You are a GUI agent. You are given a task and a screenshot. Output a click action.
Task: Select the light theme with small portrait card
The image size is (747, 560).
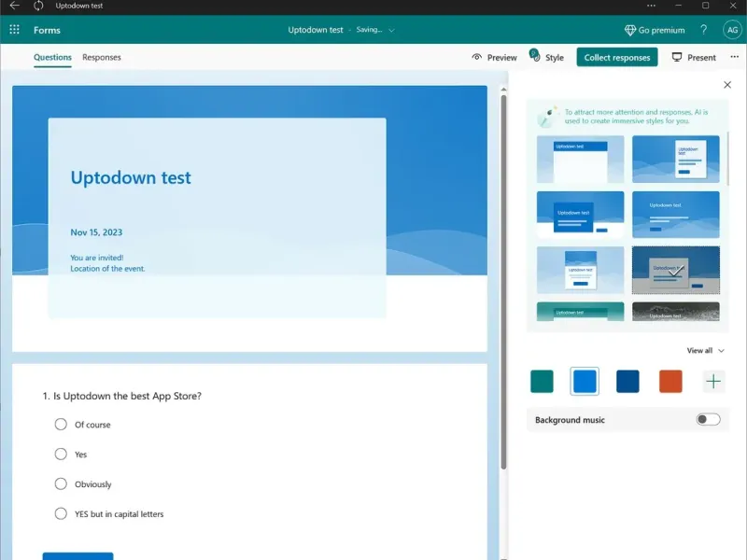[x=580, y=270]
